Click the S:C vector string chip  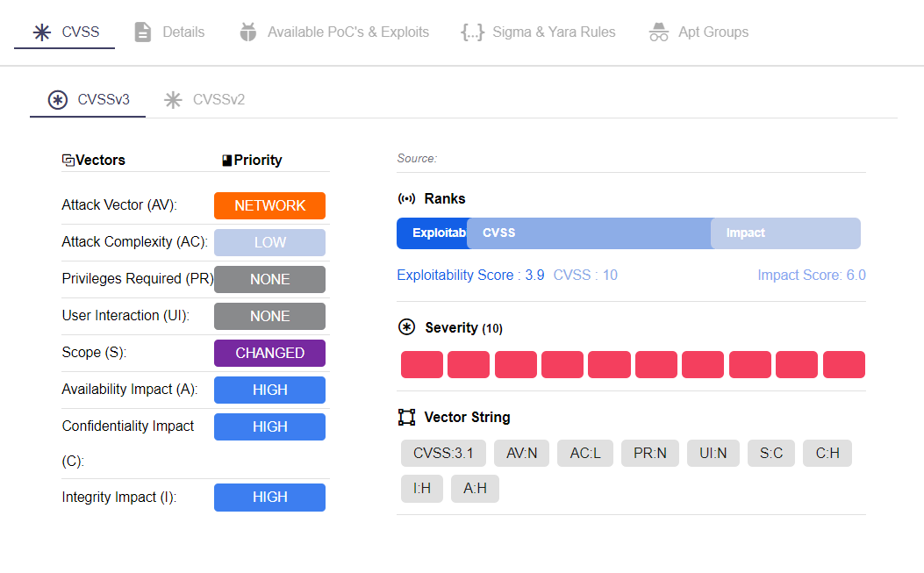pyautogui.click(x=771, y=454)
